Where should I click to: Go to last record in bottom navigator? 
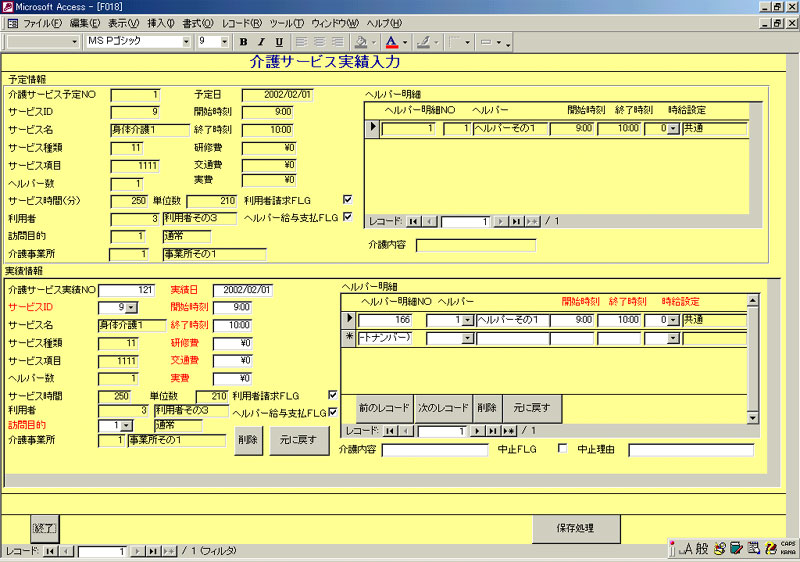(153, 551)
